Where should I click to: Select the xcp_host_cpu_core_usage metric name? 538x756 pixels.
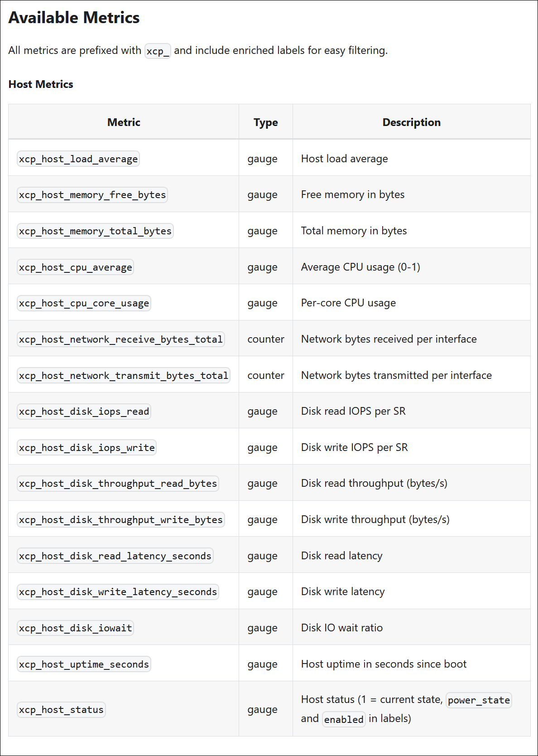[x=84, y=303]
